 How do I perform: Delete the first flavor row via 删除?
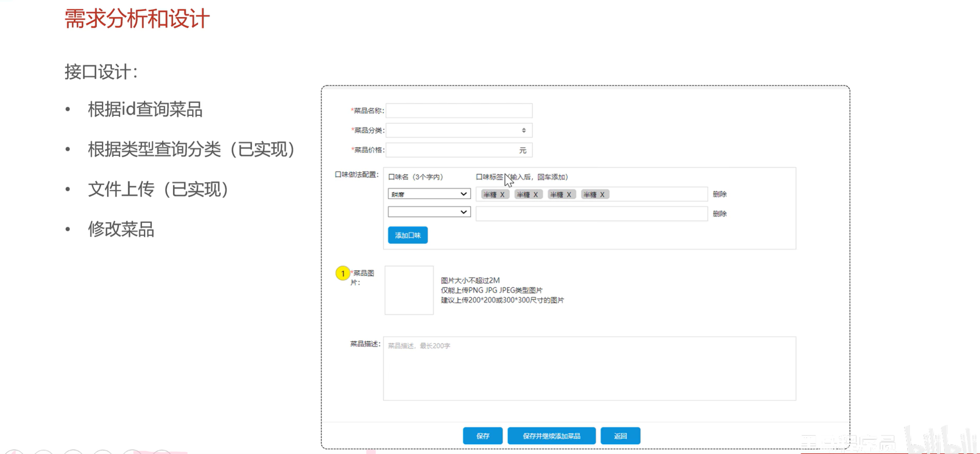pyautogui.click(x=719, y=194)
